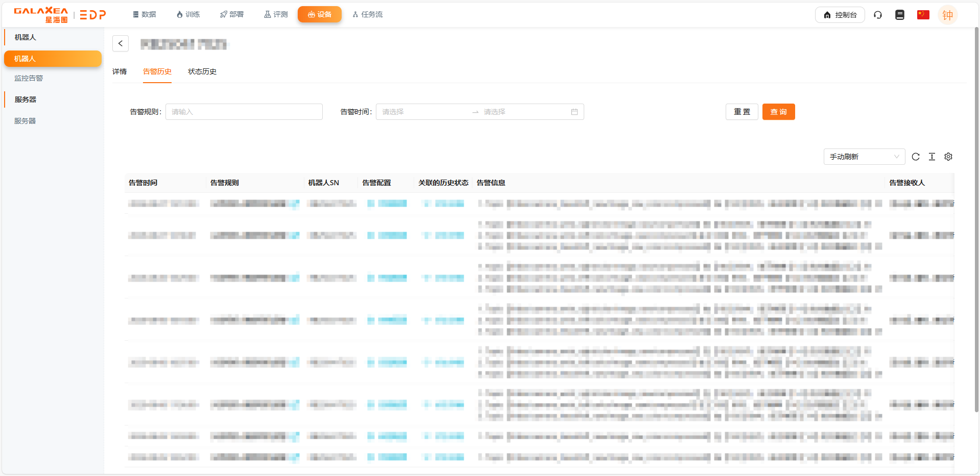The image size is (980, 476).
Task: Click the user avatar 钟
Action: click(947, 15)
